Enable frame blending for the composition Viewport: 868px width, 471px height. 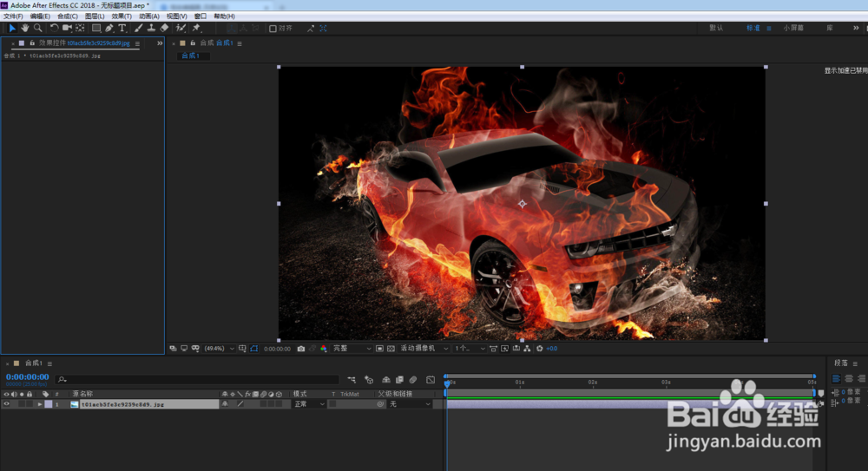click(399, 380)
